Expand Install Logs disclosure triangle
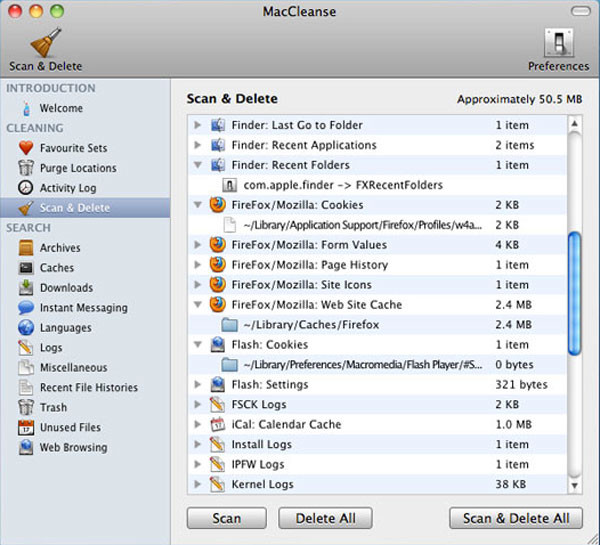The image size is (600, 545). click(197, 444)
